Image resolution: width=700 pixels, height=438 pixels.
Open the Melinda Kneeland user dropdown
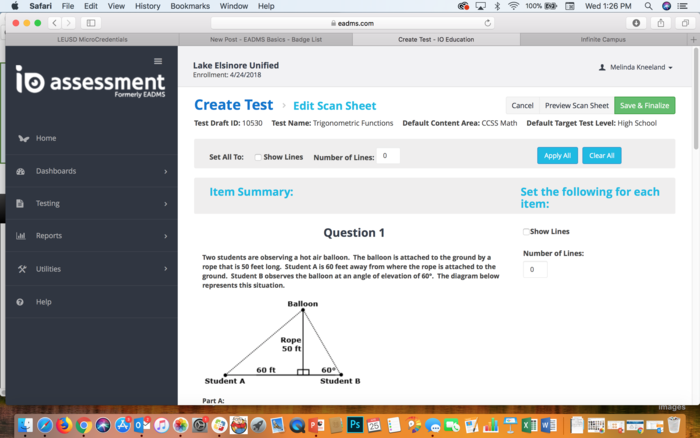[x=635, y=68]
